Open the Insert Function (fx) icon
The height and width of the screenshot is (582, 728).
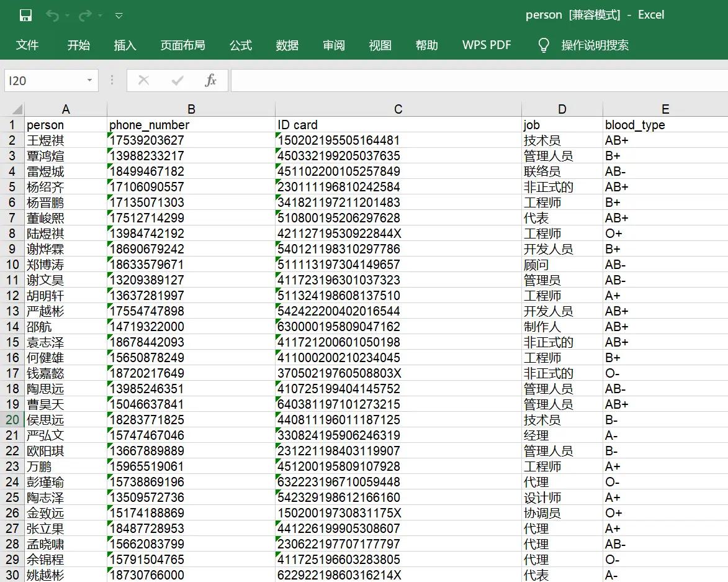click(x=210, y=80)
